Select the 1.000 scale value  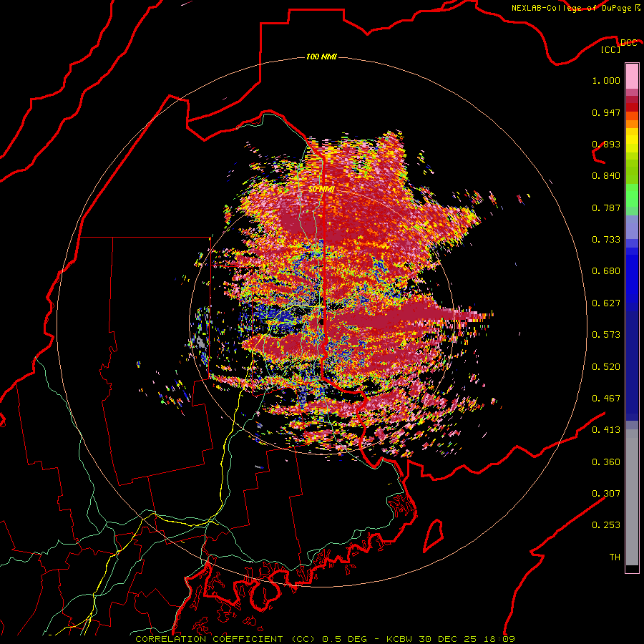pos(606,80)
